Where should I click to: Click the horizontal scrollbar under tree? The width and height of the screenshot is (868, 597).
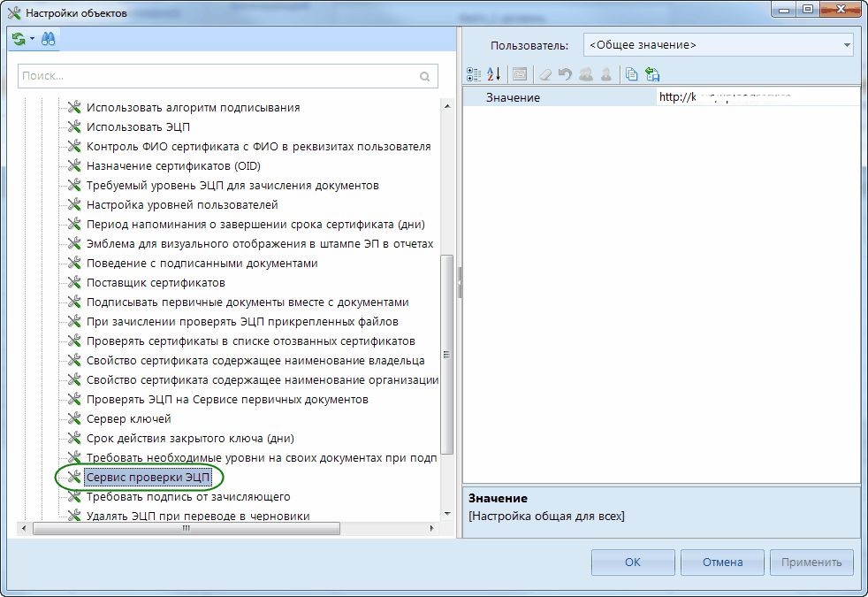[186, 528]
